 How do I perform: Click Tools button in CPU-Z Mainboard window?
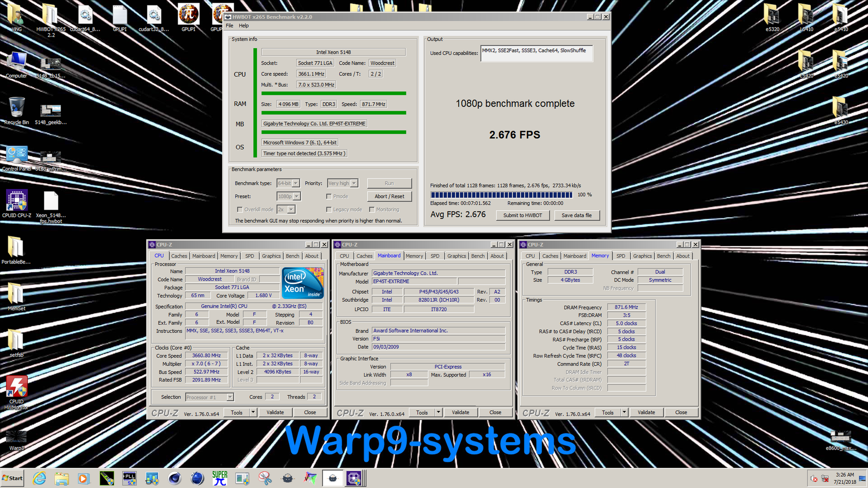pos(422,413)
